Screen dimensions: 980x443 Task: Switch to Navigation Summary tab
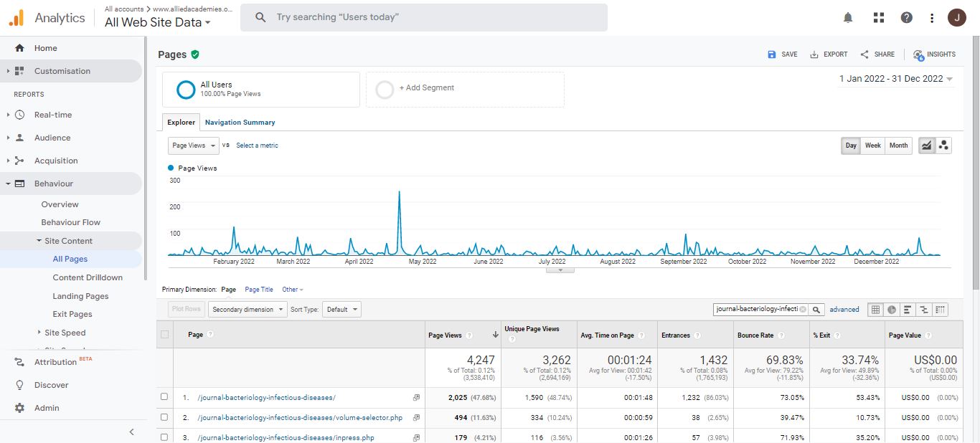coord(240,123)
